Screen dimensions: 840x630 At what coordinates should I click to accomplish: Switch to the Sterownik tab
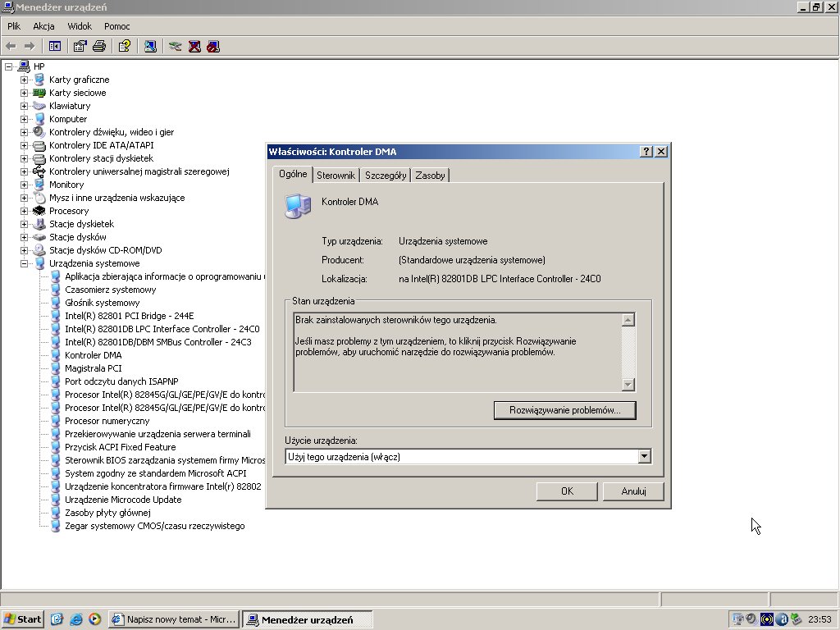pos(336,176)
